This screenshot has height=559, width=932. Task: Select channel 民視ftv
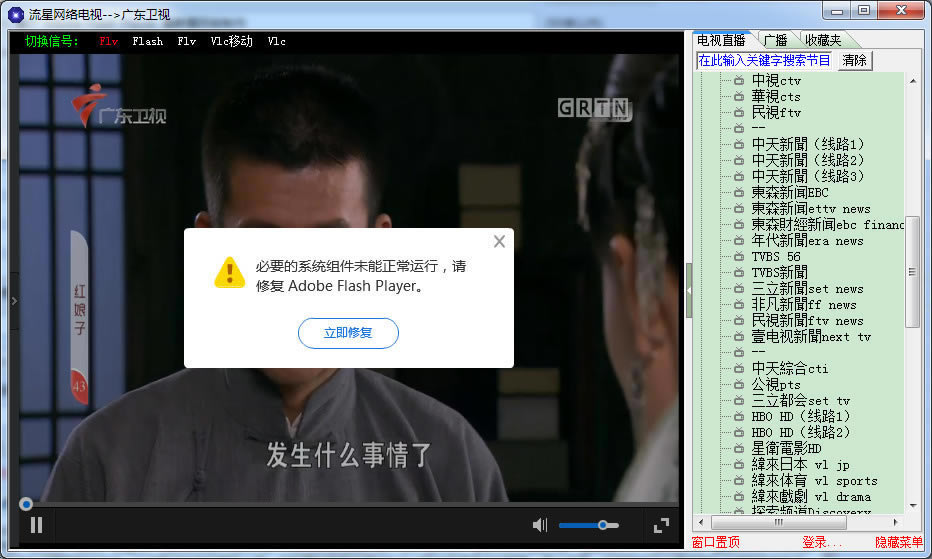776,112
